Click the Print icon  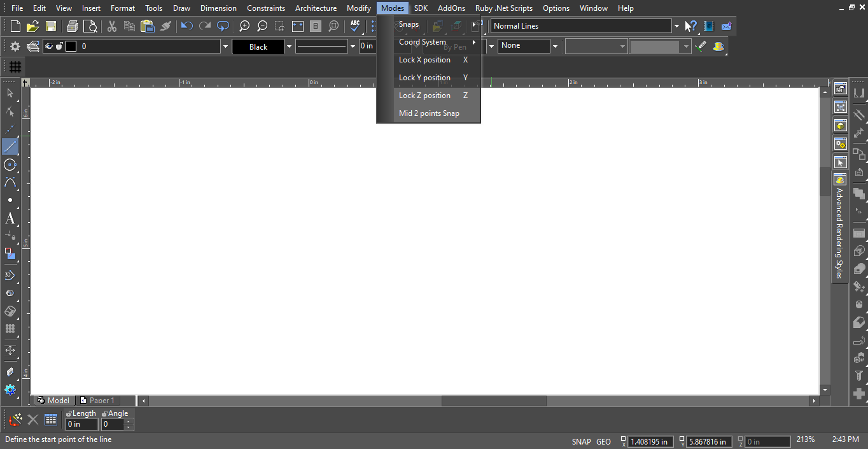coord(72,26)
